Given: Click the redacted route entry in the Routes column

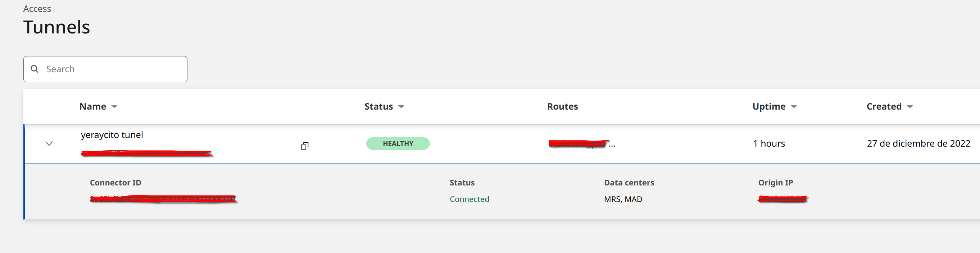Looking at the screenshot, I should tap(577, 144).
